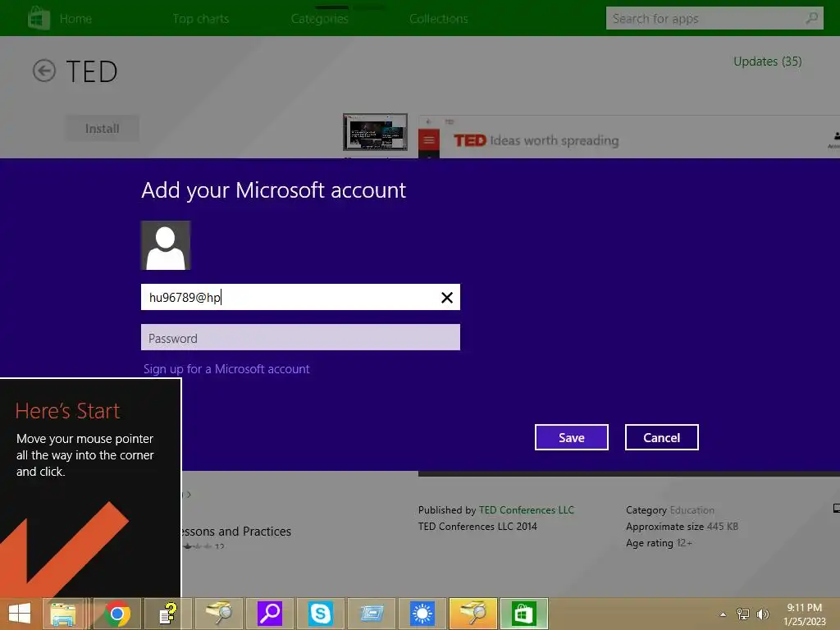This screenshot has width=840, height=630.
Task: Open the highlighted folder-search taskbar icon
Action: [473, 614]
